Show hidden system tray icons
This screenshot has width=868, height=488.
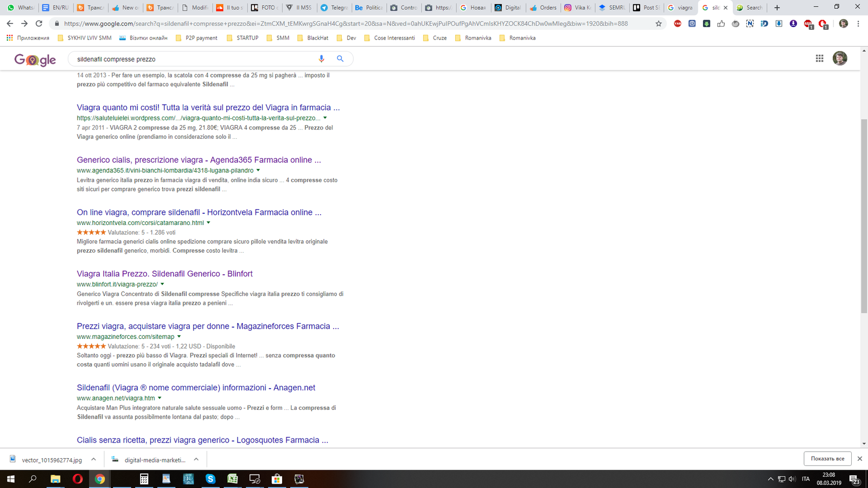(770, 479)
